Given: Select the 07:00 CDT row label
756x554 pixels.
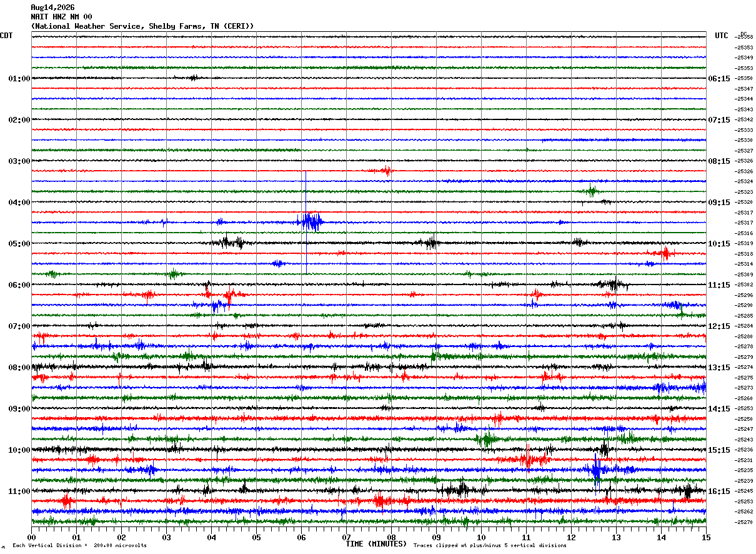Looking at the screenshot, I should point(19,326).
